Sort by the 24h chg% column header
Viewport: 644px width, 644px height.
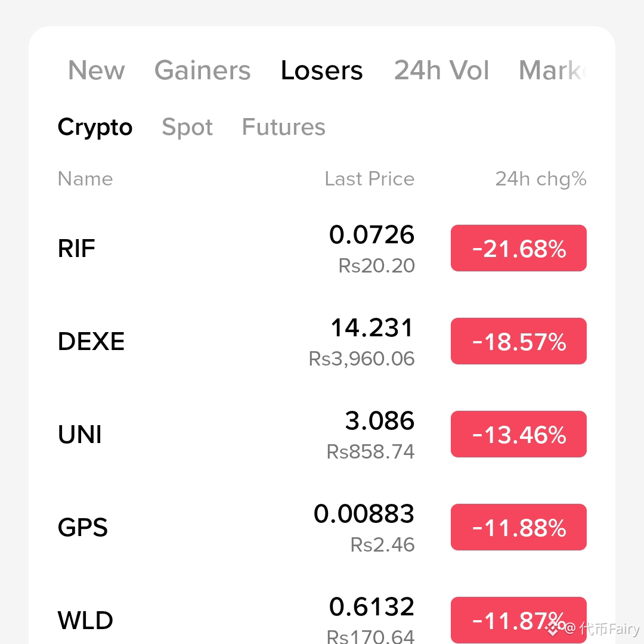541,179
